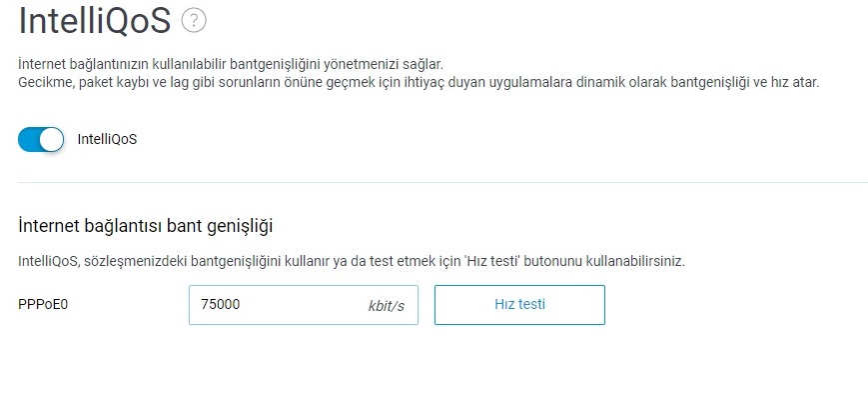Click the white knob of IntelliQoS switch

click(52, 139)
